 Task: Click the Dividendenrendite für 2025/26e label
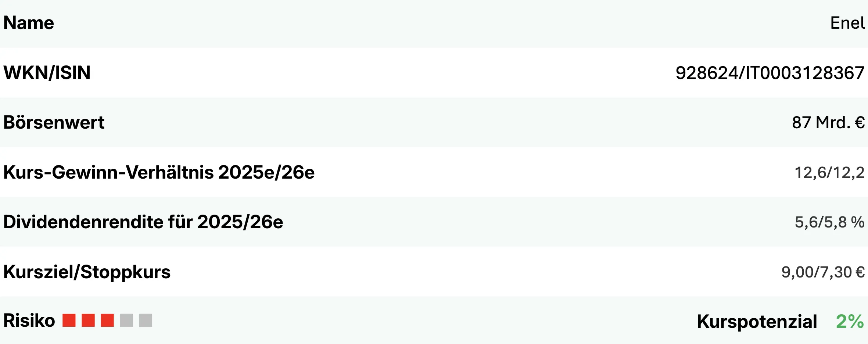[x=143, y=222]
